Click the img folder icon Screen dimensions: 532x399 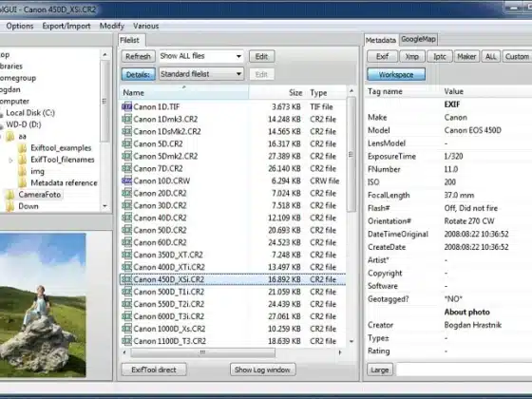coord(23,171)
